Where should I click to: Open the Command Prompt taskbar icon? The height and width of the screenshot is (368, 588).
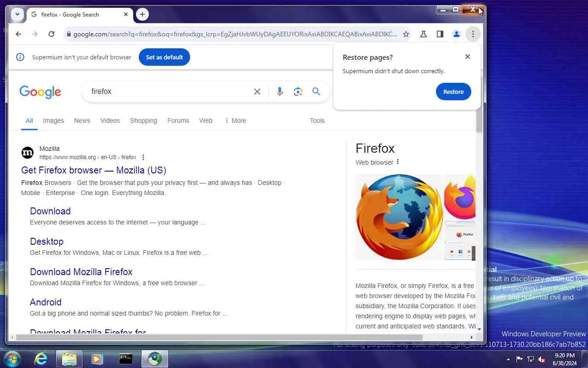(x=126, y=359)
